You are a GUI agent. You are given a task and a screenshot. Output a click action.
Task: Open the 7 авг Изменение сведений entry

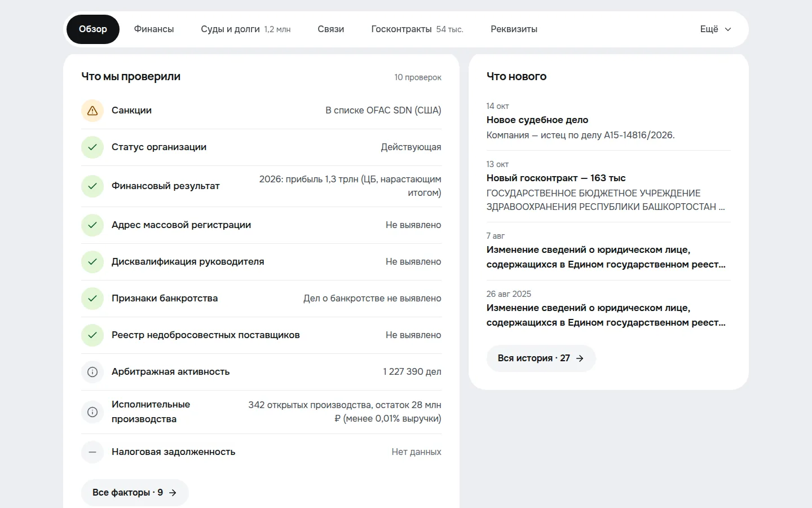[x=608, y=251]
